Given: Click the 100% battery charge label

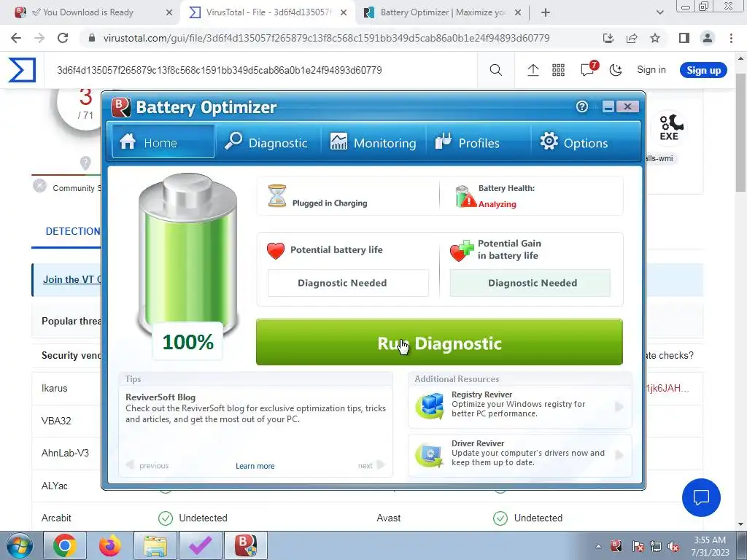Looking at the screenshot, I should click(187, 341).
